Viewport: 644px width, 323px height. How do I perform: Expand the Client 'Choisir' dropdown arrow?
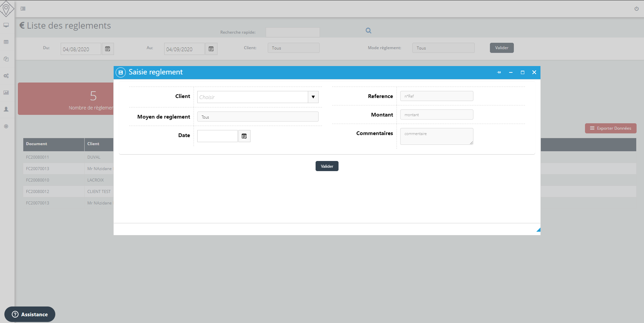pos(313,97)
